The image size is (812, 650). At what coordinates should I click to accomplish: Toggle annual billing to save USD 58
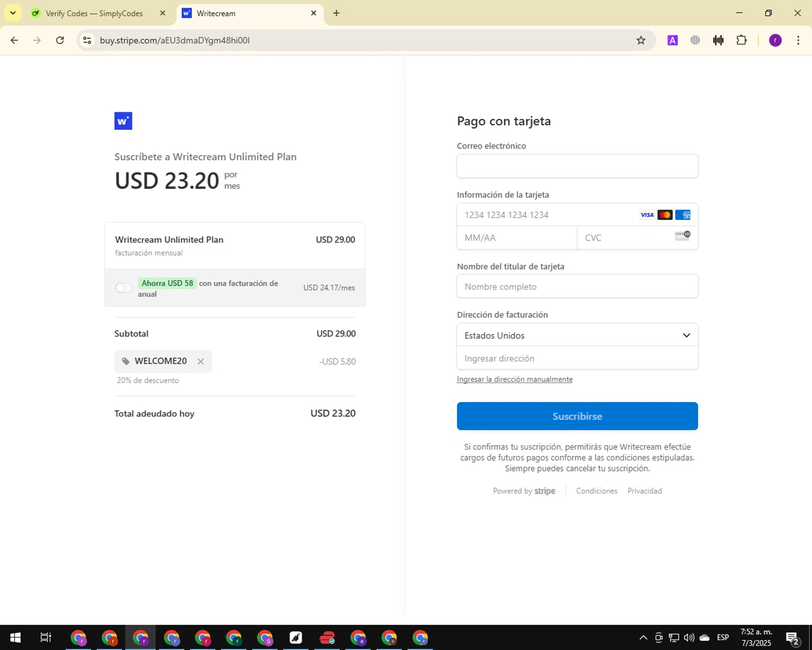click(123, 288)
